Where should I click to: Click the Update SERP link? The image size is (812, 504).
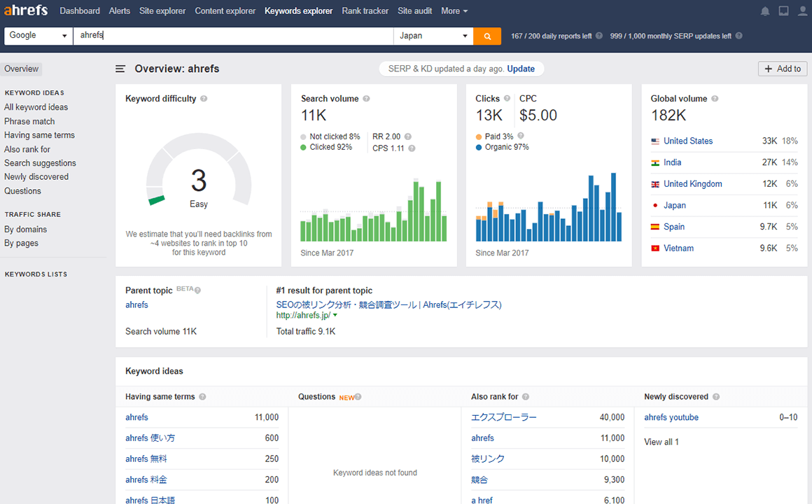tap(521, 69)
